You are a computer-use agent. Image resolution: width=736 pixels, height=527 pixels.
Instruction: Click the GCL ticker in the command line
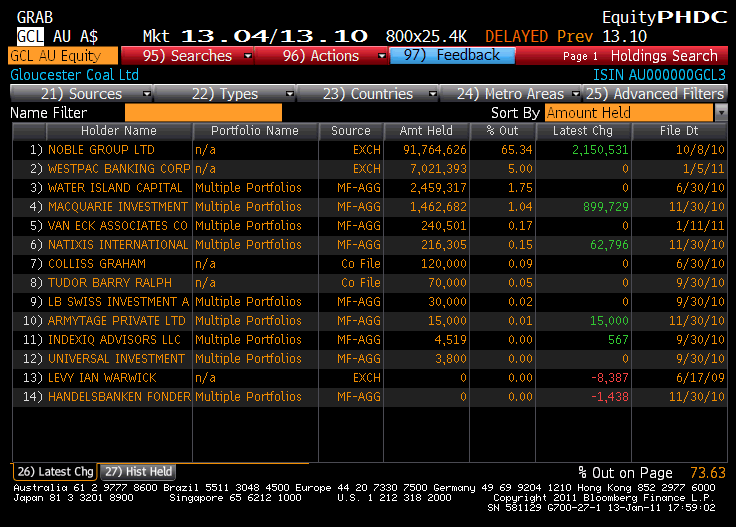30,36
